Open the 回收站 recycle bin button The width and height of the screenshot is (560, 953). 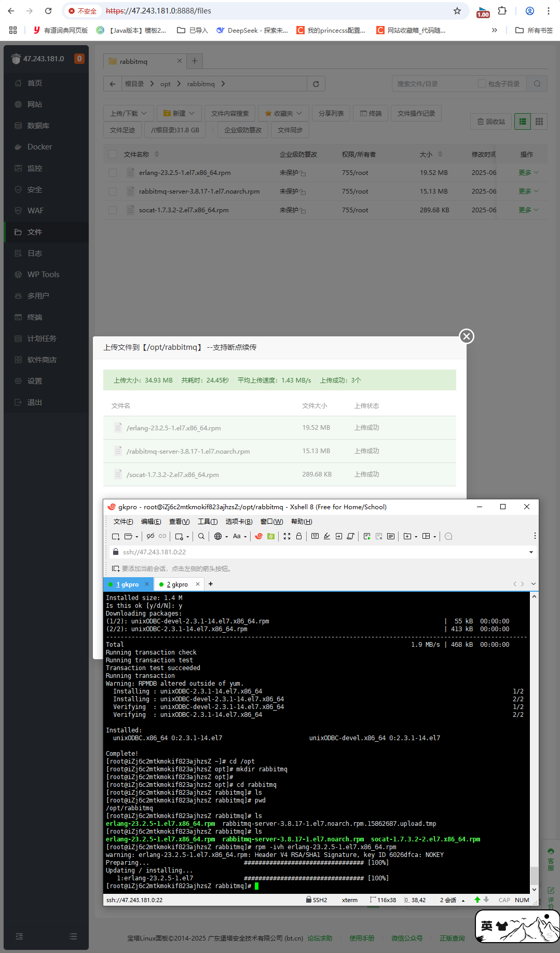(491, 121)
